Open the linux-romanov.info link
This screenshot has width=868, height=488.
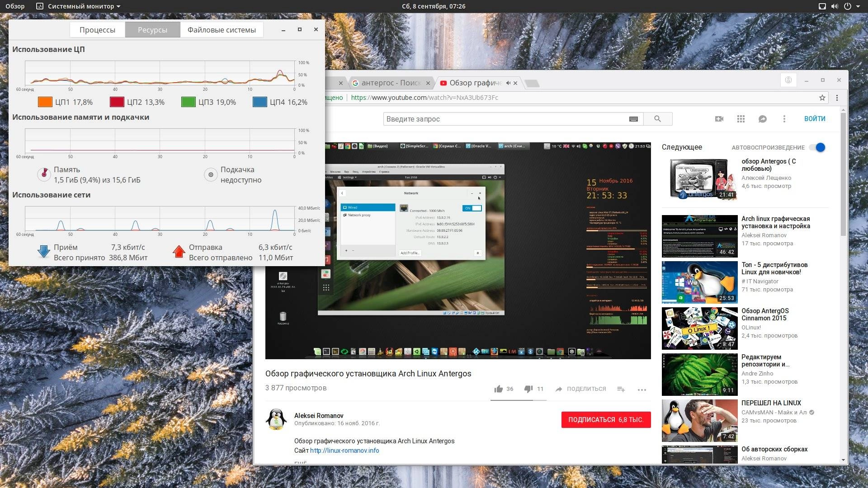tap(344, 450)
